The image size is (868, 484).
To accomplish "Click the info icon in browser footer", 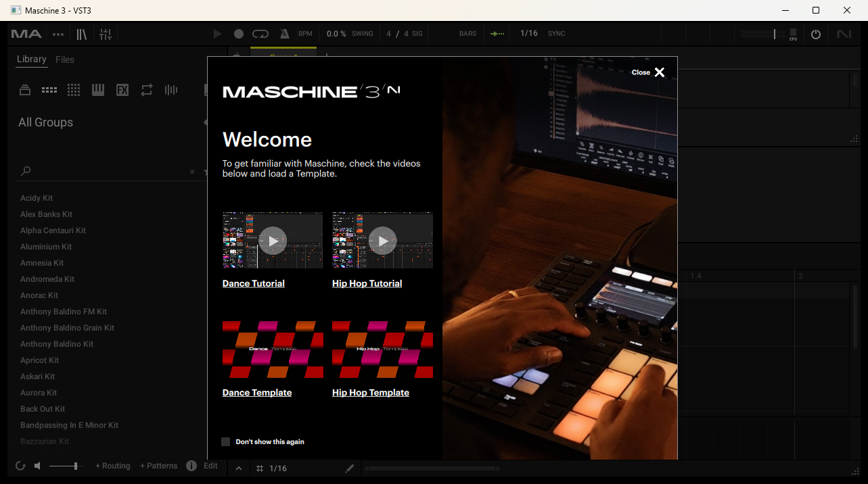I will coord(191,466).
